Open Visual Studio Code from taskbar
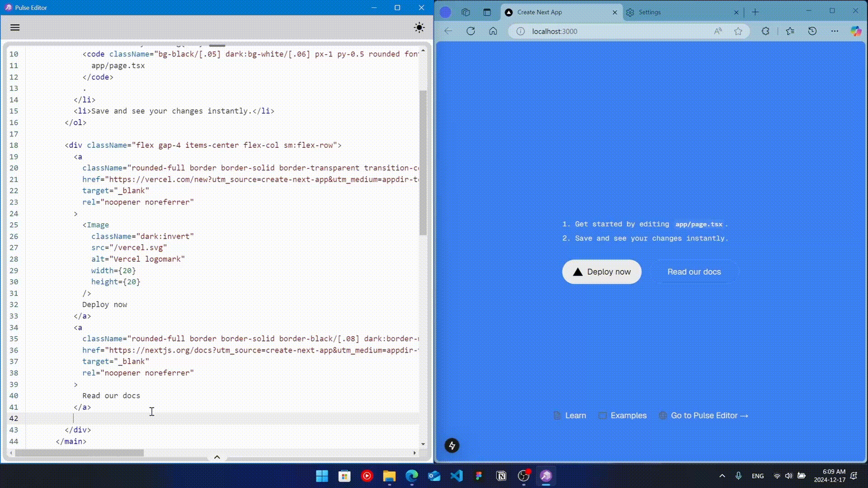The width and height of the screenshot is (868, 488). click(457, 476)
